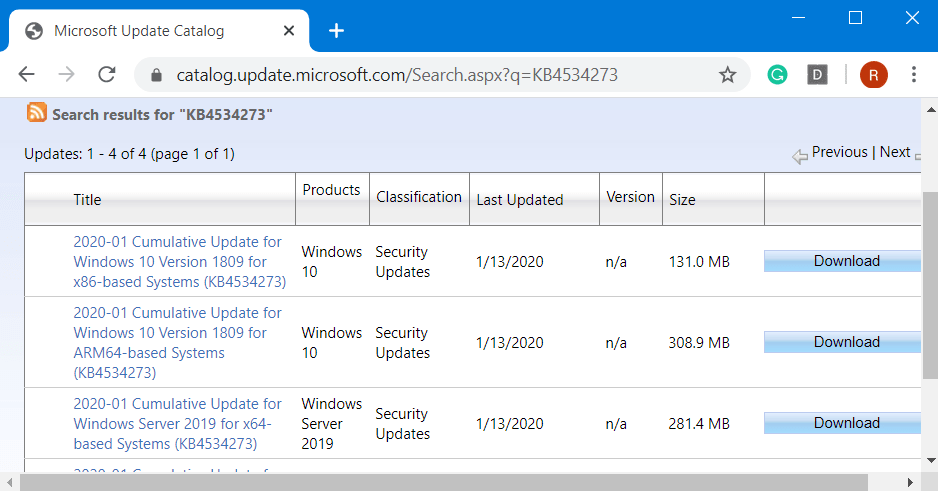
Task: Sort by Classification column header
Action: coord(419,197)
